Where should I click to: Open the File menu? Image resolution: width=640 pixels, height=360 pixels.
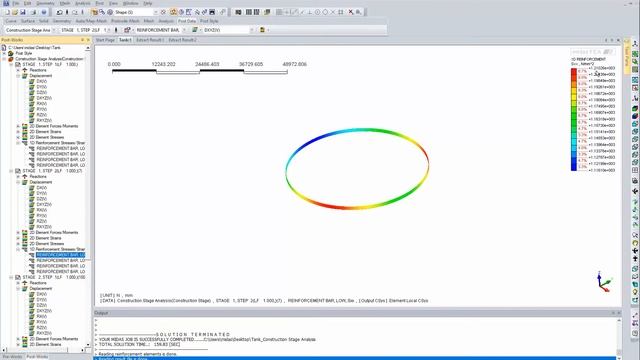[x=16, y=3]
